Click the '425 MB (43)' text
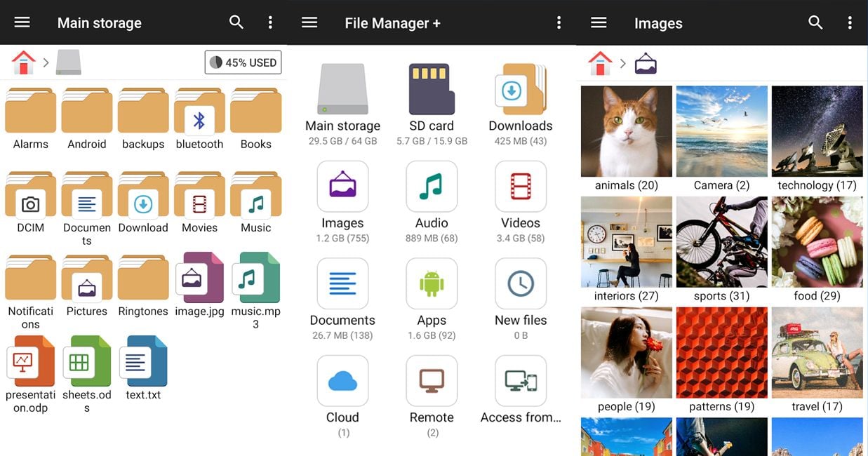868x456 pixels. (521, 141)
